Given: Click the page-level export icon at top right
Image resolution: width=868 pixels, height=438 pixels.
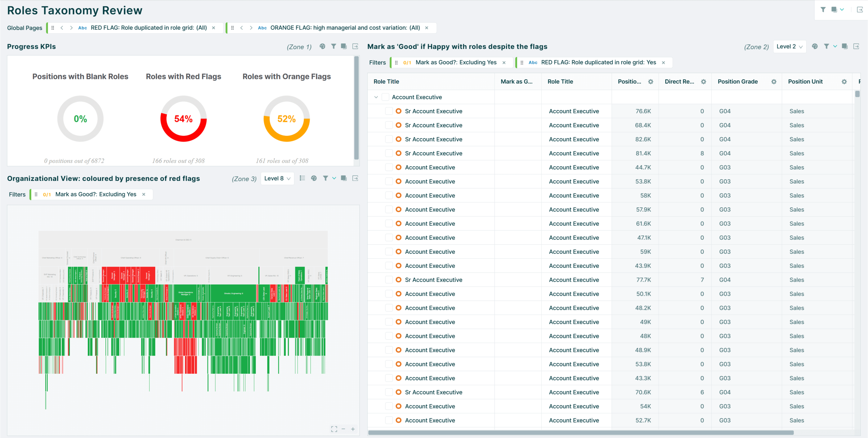Looking at the screenshot, I should 860,9.
